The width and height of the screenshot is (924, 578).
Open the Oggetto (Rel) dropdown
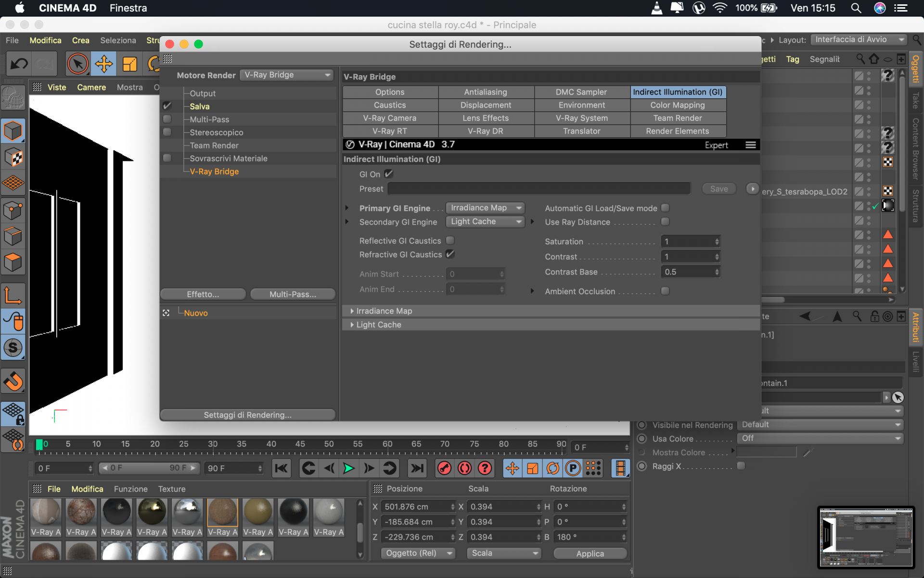[x=418, y=553]
